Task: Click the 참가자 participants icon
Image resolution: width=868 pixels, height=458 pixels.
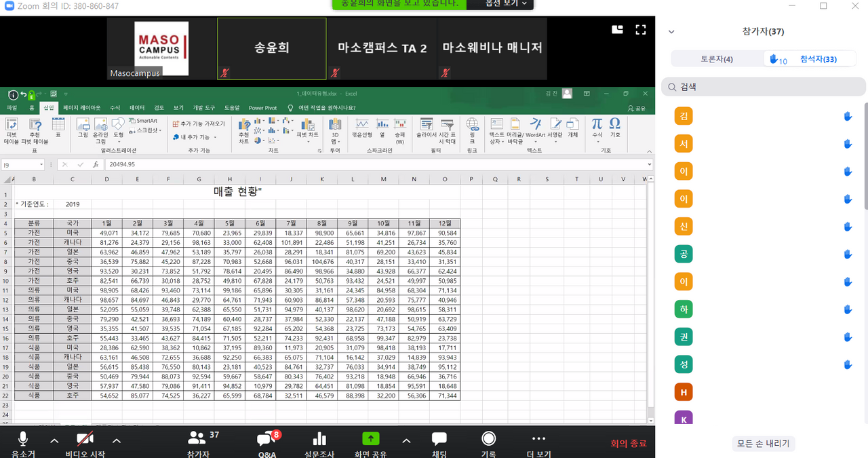Action: tap(197, 439)
